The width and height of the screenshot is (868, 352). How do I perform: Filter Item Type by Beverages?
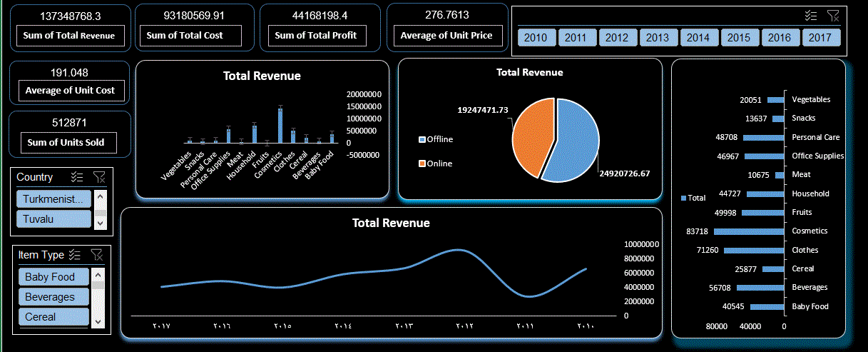[53, 296]
